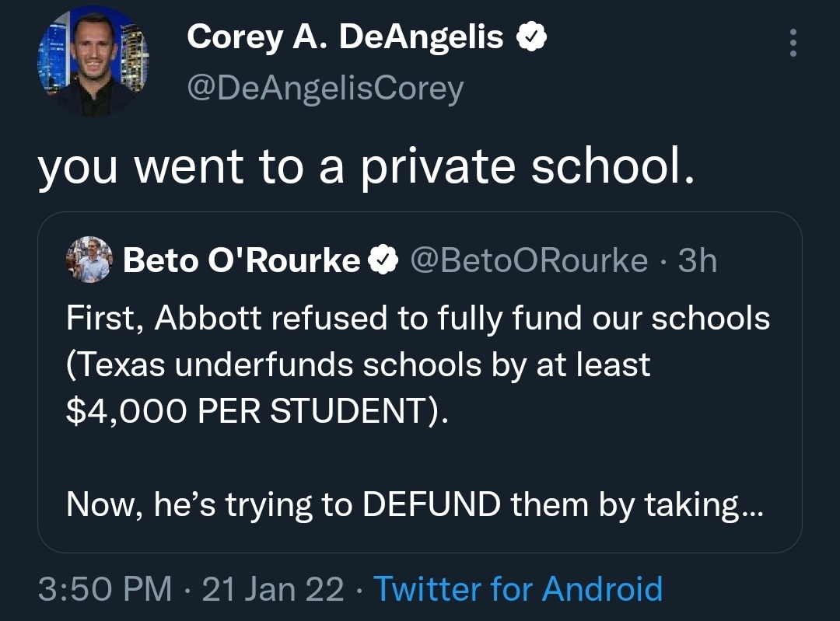Click the quoted Beto O'Rourke tweet card
The image size is (840, 621).
click(x=420, y=381)
